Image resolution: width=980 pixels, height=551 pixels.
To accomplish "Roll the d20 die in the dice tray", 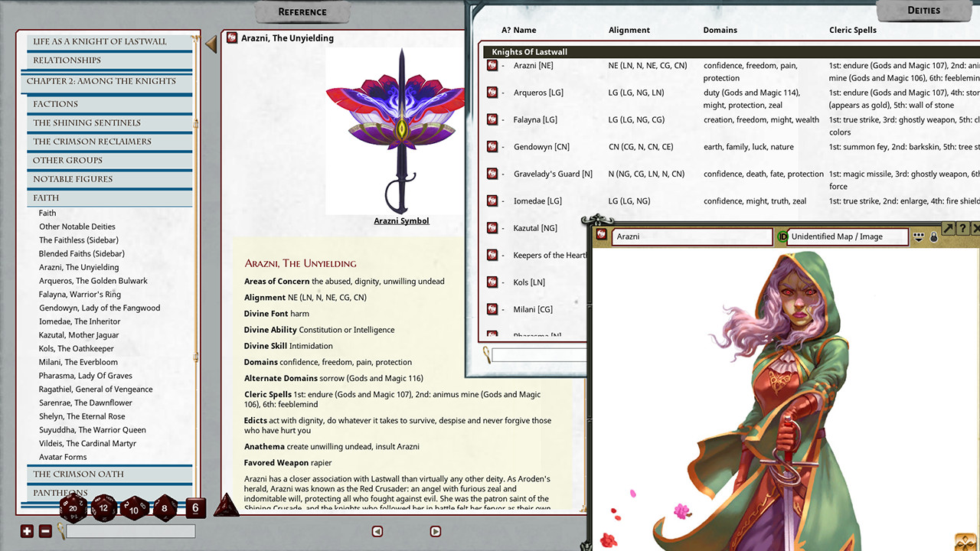I will pyautogui.click(x=73, y=507).
